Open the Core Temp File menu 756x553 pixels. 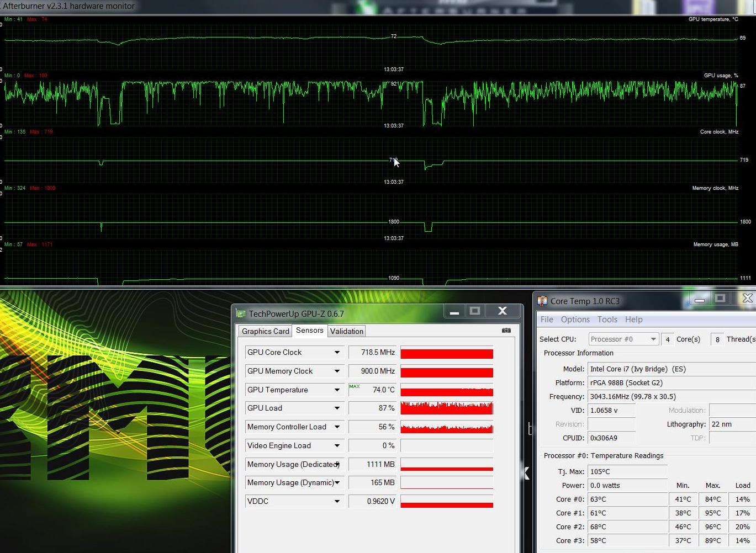point(547,319)
